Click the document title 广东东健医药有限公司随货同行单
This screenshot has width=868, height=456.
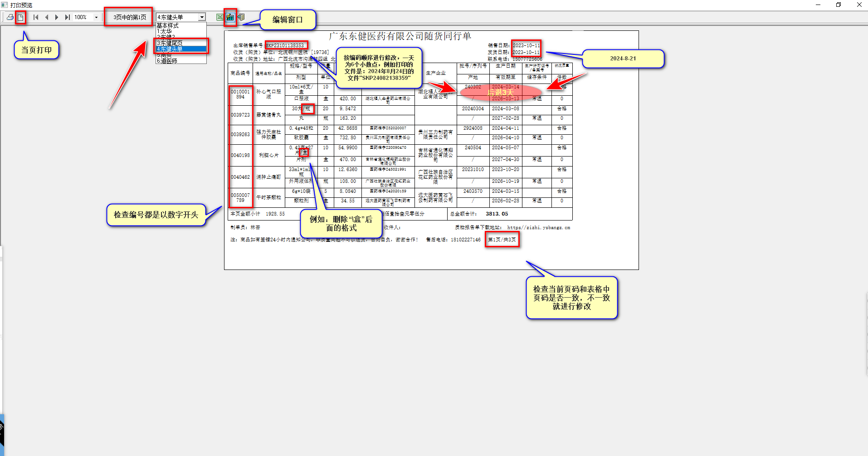[x=400, y=36]
